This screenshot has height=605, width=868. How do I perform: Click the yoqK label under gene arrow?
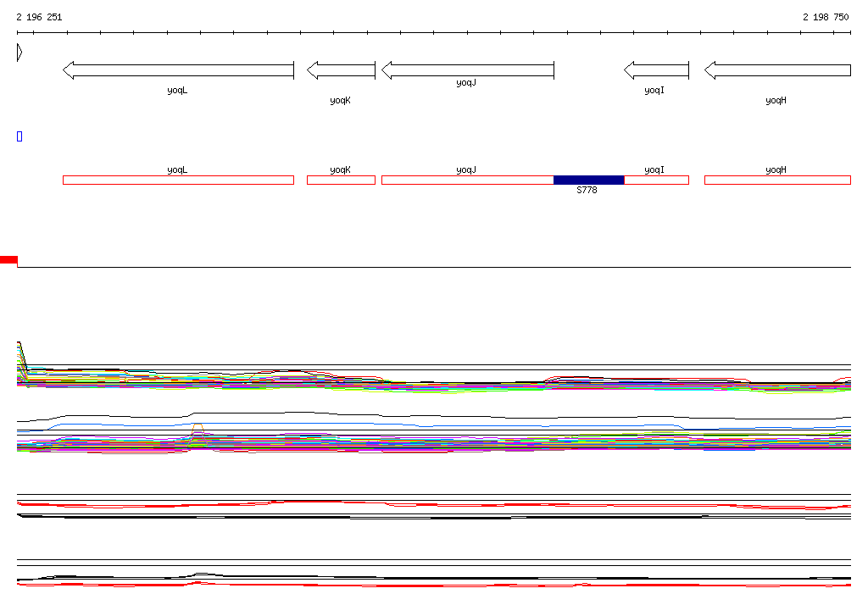click(341, 100)
